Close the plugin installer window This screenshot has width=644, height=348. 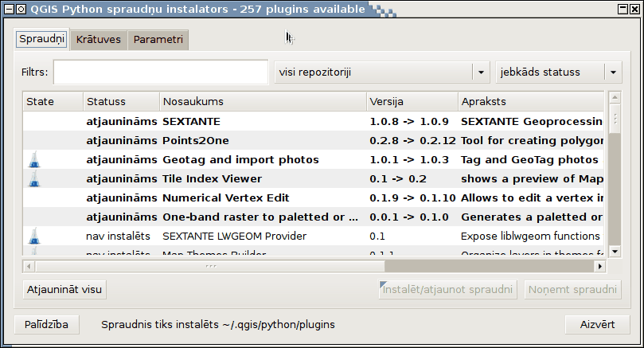click(x=634, y=9)
